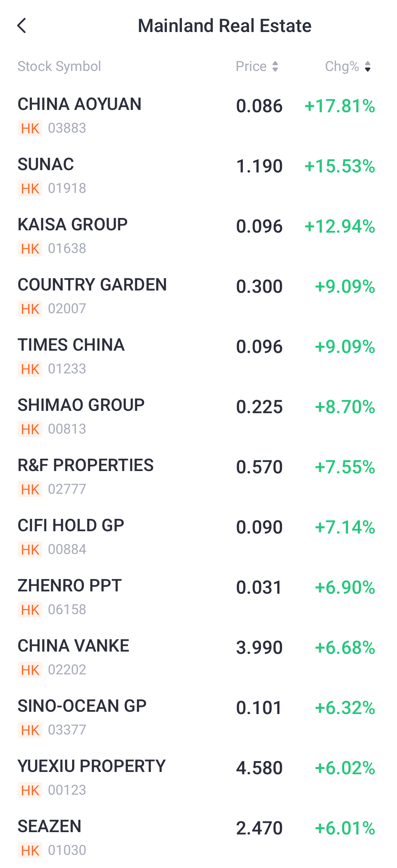This screenshot has width=397, height=868.
Task: Tap HK badge beside code 02202
Action: coord(30,670)
